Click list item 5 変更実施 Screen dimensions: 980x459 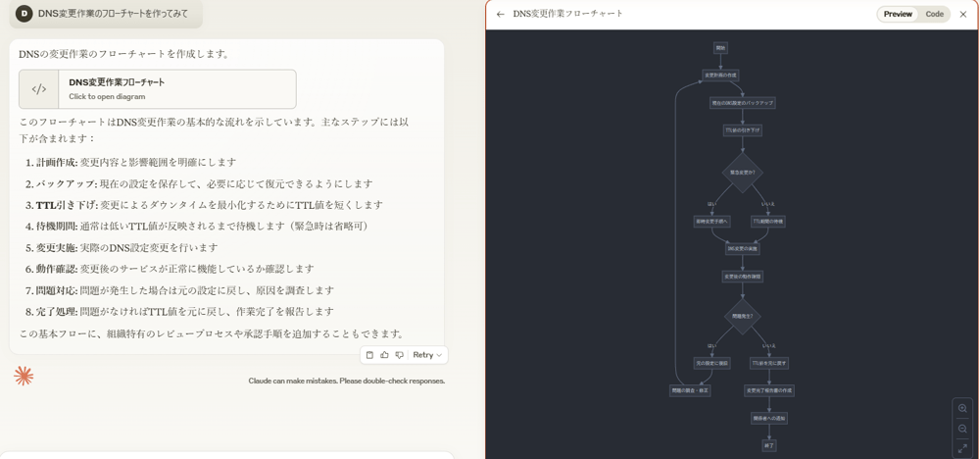[x=122, y=247]
